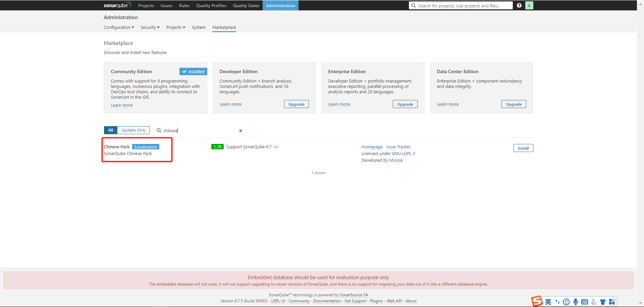Open the Security dropdown menu
This screenshot has width=644, height=307.
point(150,27)
